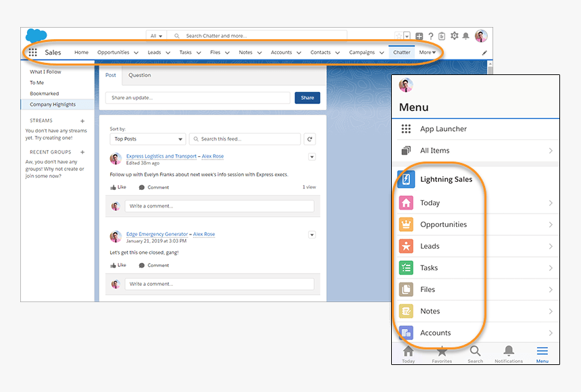Tap the Files icon in mobile menu
This screenshot has height=392, width=581.
tap(406, 289)
